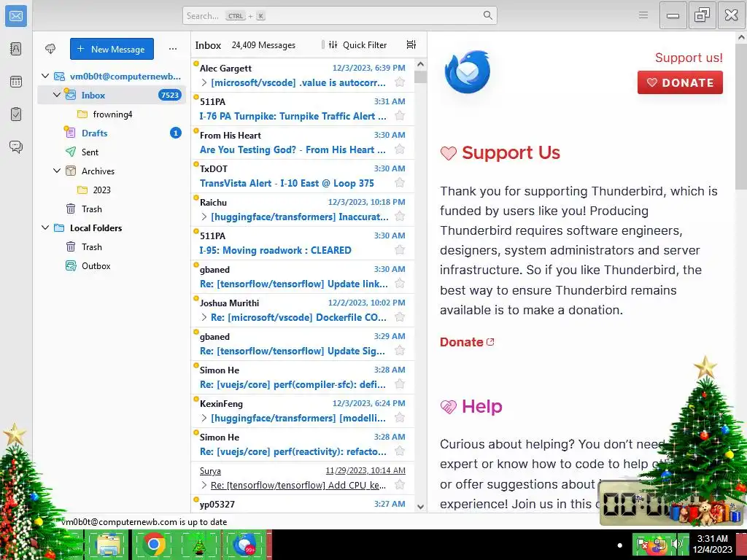
Task: Collapse the Local Folders tree
Action: pyautogui.click(x=45, y=227)
